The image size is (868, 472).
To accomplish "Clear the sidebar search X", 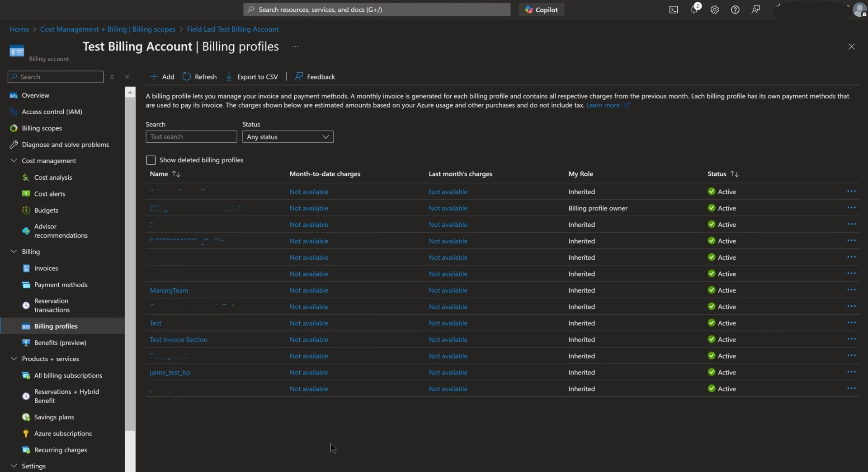I will [112, 77].
